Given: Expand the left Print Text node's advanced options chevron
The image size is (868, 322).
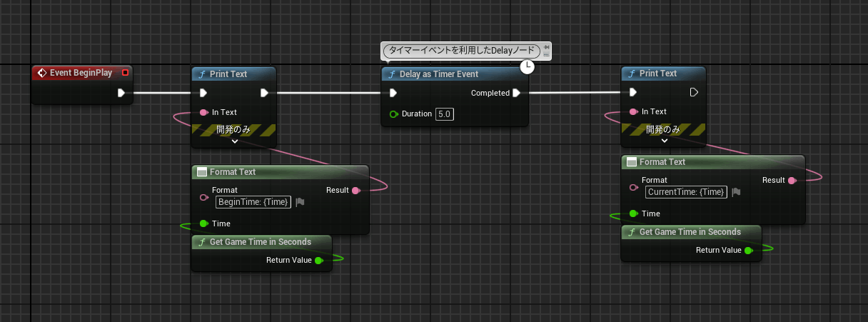Looking at the screenshot, I should pos(234,141).
